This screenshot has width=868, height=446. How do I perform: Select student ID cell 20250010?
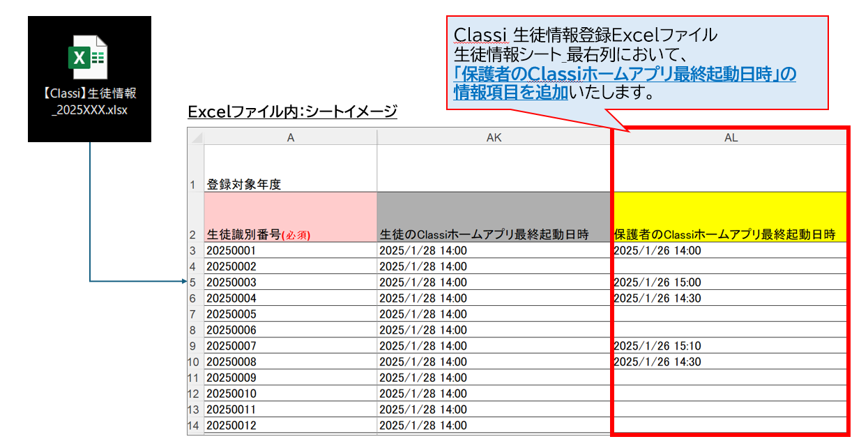(x=290, y=394)
